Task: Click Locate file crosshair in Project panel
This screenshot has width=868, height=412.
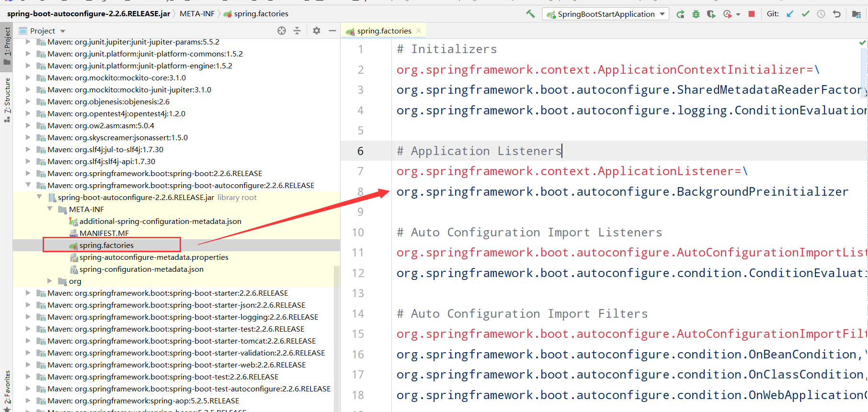Action: click(282, 31)
